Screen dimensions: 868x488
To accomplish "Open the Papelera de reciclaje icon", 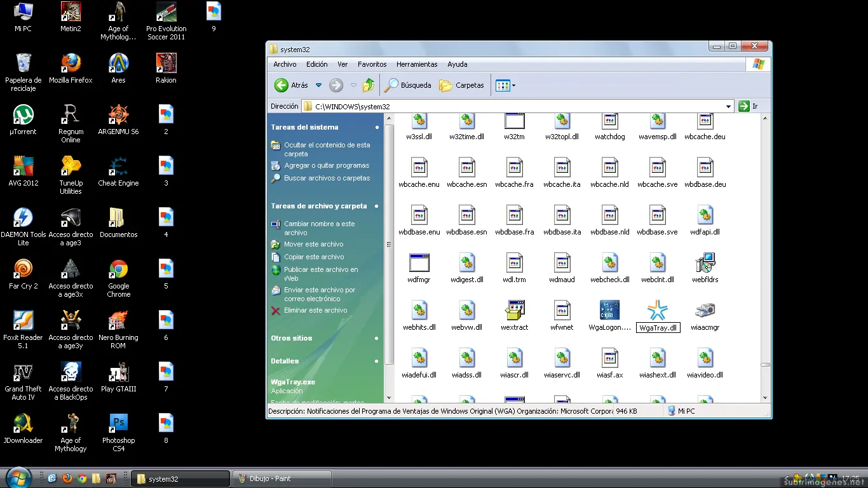I will click(x=23, y=72).
